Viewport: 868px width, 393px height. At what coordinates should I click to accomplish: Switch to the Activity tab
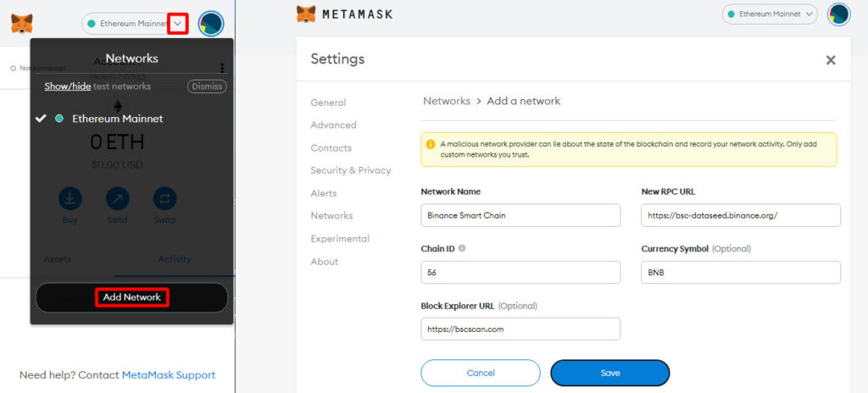tap(175, 259)
